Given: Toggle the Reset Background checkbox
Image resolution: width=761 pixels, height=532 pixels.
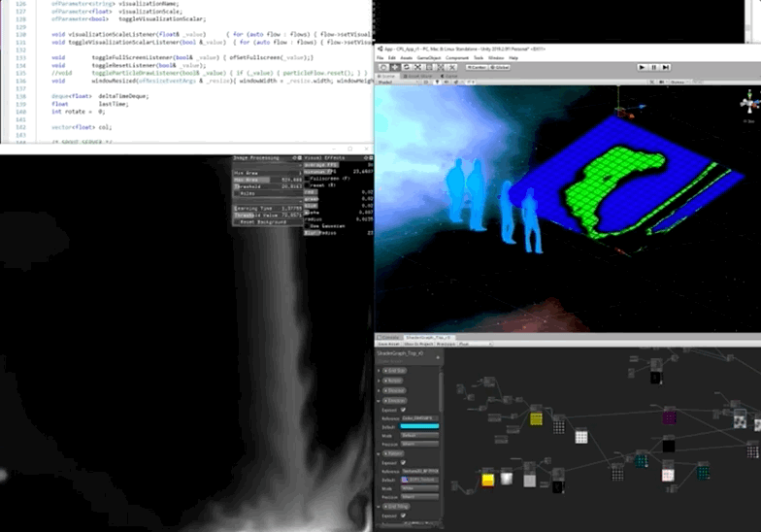Looking at the screenshot, I should tap(237, 221).
